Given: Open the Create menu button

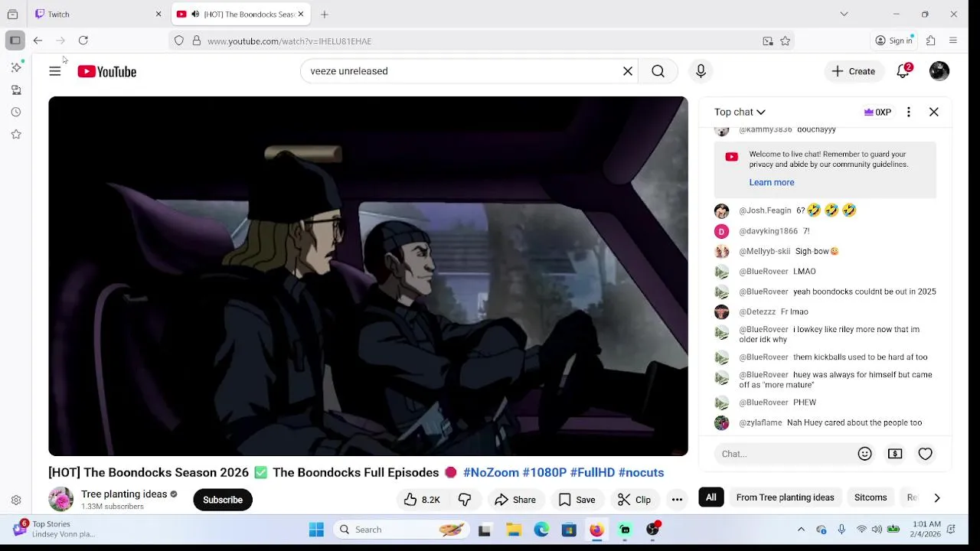Looking at the screenshot, I should coord(854,71).
